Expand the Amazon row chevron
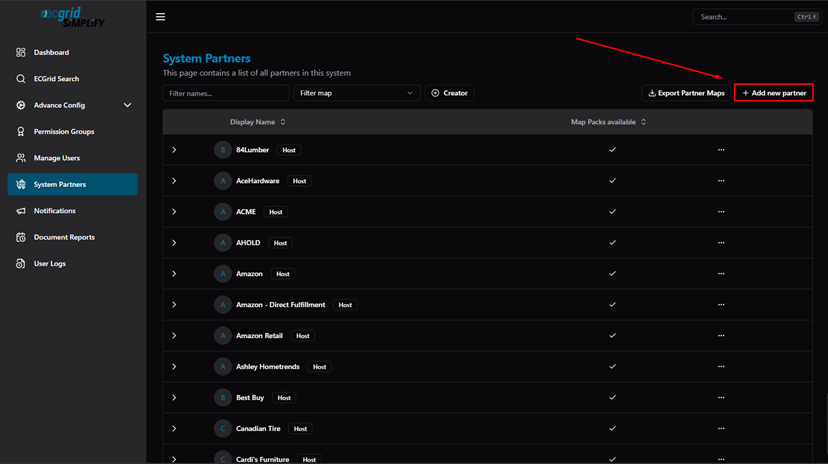Image resolution: width=828 pixels, height=464 pixels. click(x=174, y=274)
